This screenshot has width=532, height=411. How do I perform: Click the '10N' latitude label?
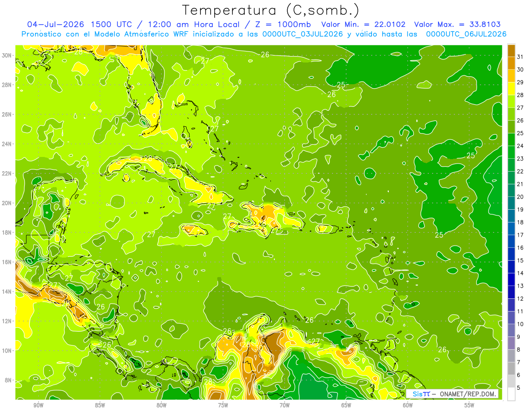point(7,350)
